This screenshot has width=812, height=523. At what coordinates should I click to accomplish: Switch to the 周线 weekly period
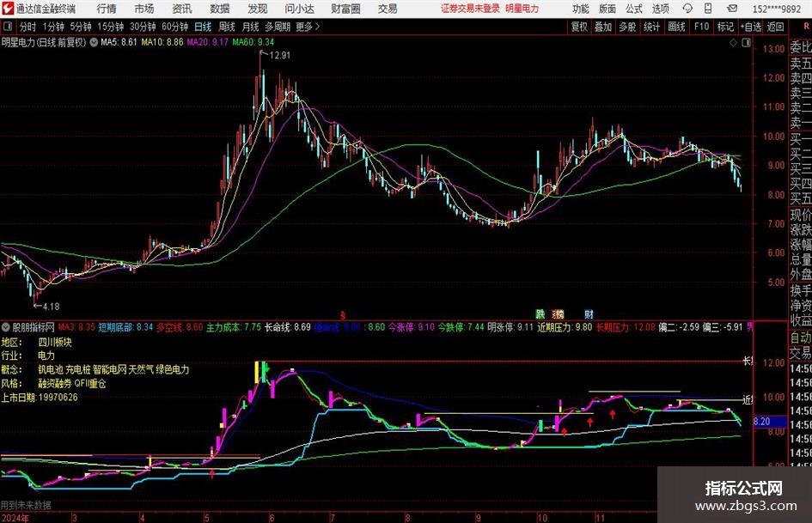(x=227, y=27)
